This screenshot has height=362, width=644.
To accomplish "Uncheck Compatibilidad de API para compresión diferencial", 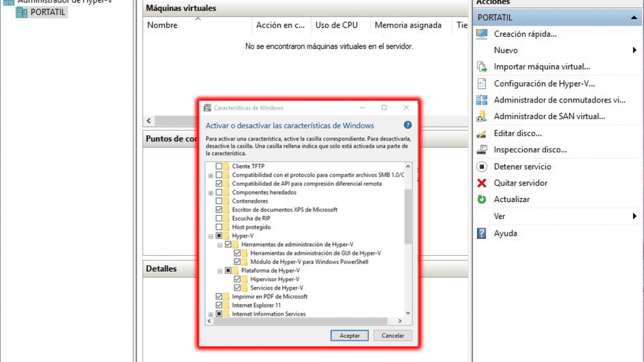I will pos(219,184).
